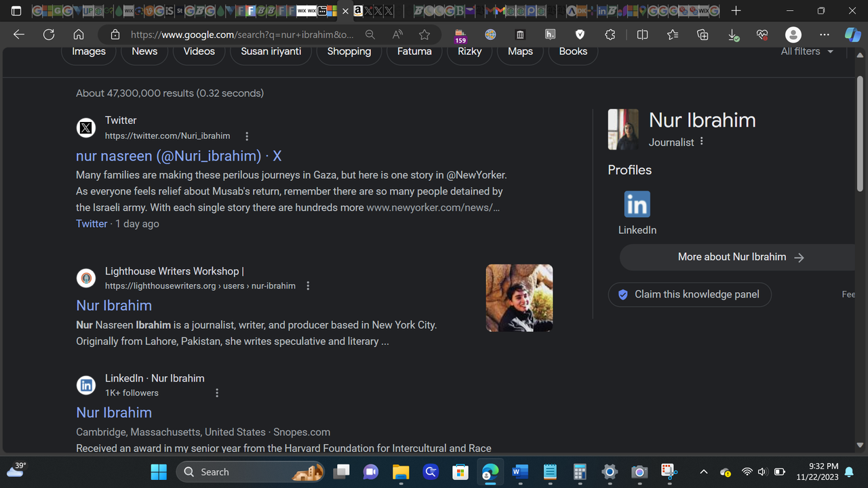Click the taskbar Search box
Viewport: 868px width, 488px height.
pos(252,472)
